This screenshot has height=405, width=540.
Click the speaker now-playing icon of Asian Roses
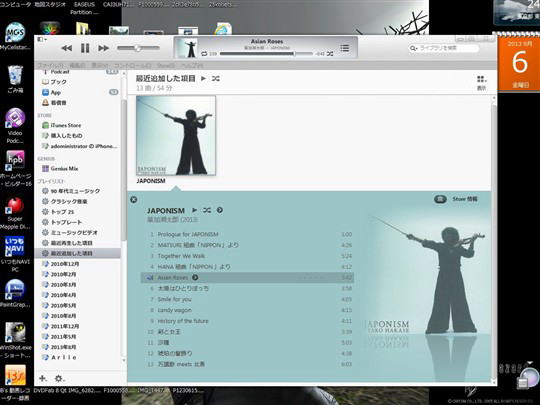click(150, 278)
